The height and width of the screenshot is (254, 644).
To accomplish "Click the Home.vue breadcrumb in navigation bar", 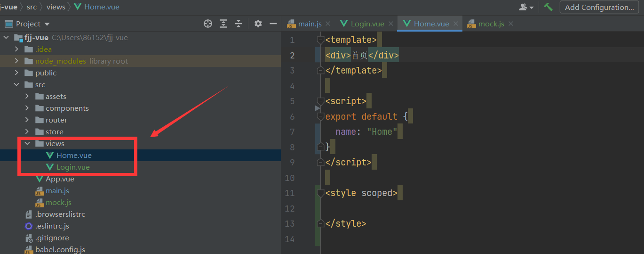I will tap(97, 7).
